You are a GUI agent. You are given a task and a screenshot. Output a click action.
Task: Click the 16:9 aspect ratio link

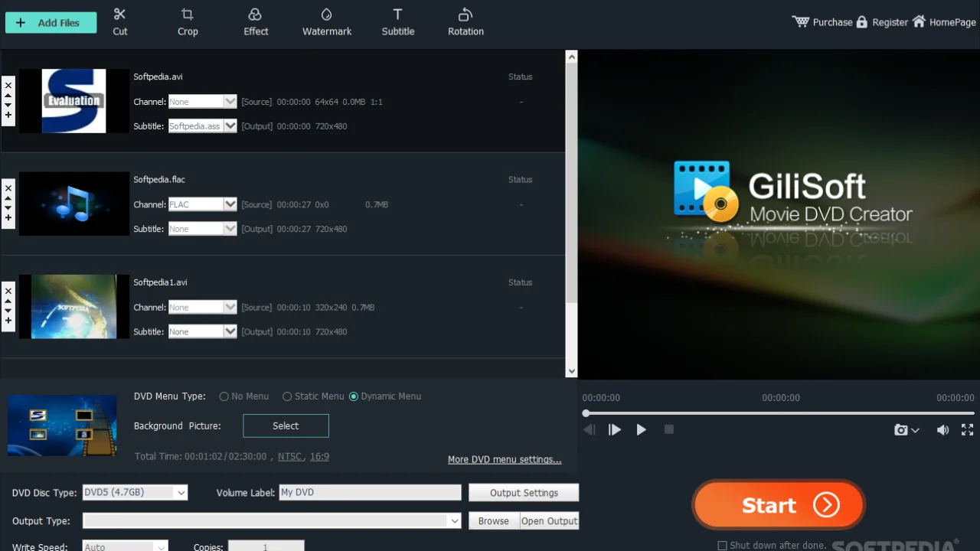319,456
